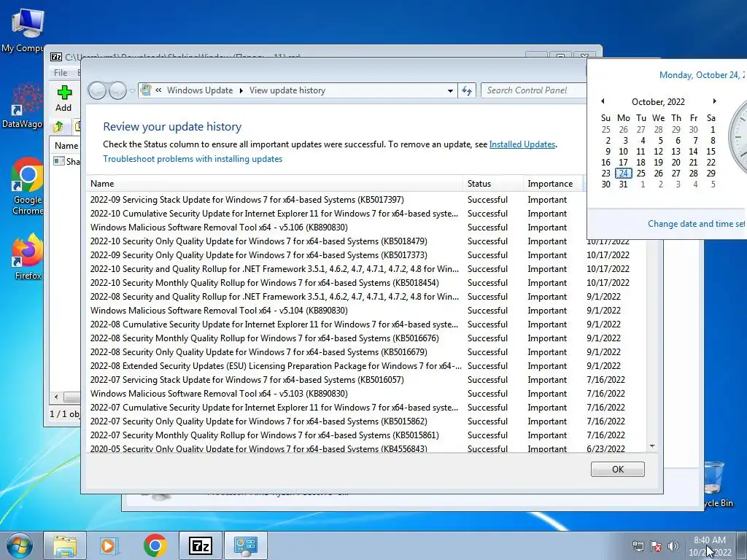Go to next month in calendar
The height and width of the screenshot is (560, 747).
click(714, 101)
